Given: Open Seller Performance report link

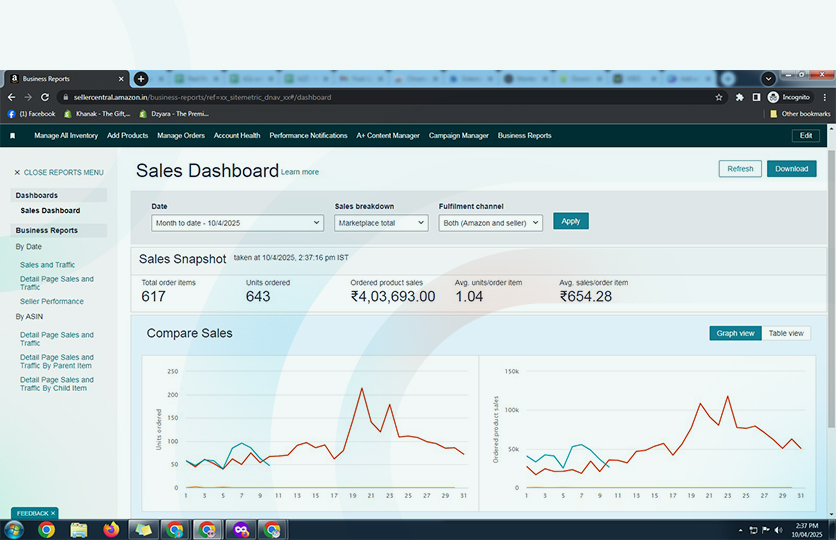Looking at the screenshot, I should [x=52, y=301].
